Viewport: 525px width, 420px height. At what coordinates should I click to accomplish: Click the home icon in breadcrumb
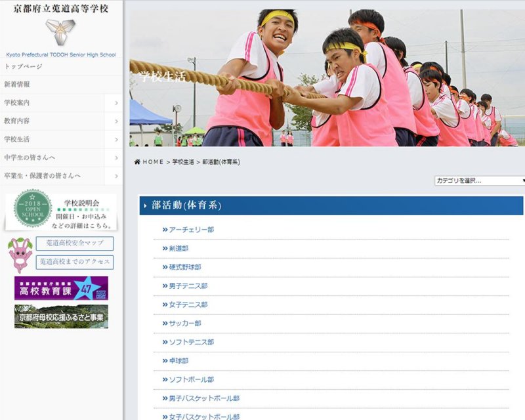coord(137,162)
